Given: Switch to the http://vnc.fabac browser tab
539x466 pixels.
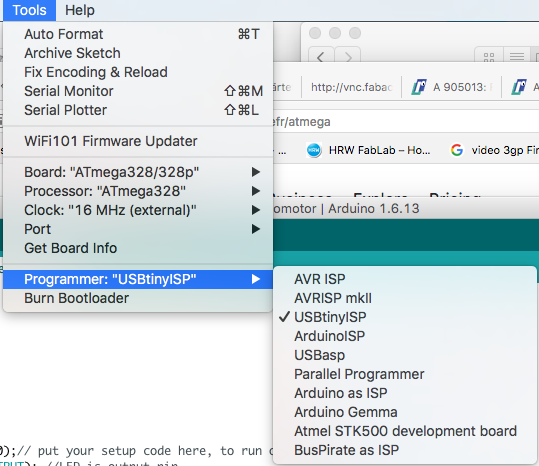Looking at the screenshot, I should pyautogui.click(x=351, y=87).
